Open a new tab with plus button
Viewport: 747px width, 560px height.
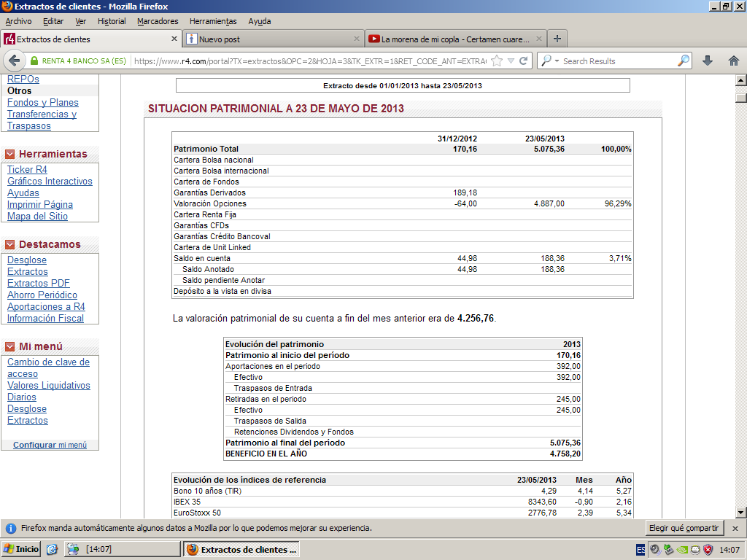(x=557, y=39)
